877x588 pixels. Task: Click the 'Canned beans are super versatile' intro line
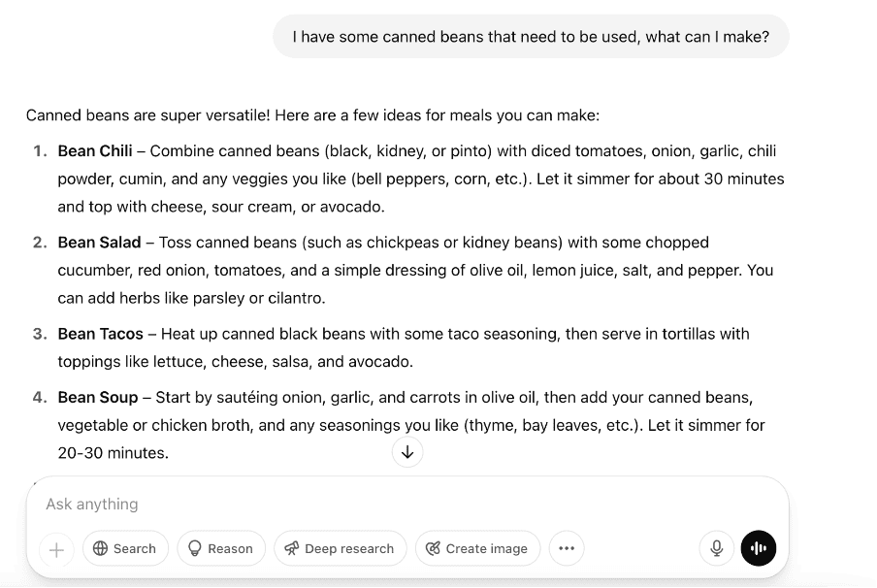point(312,115)
